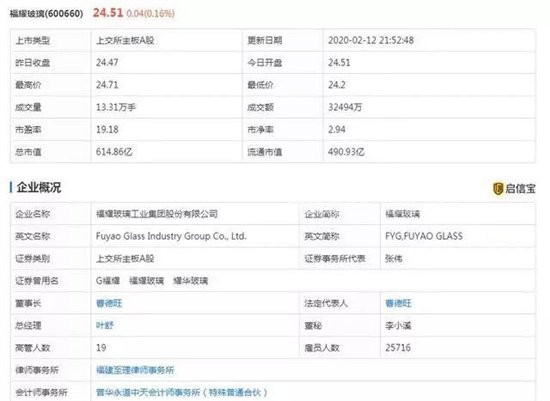Select the executive count value 19

click(x=101, y=348)
